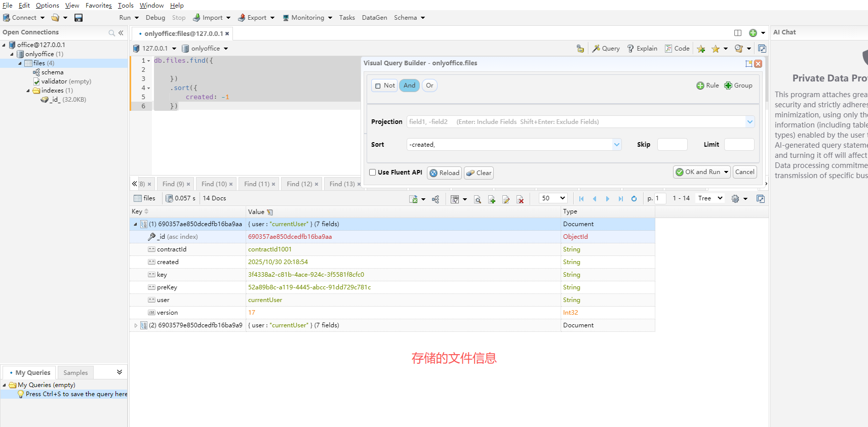This screenshot has width=868, height=427.
Task: Click the refresh results icon
Action: click(634, 199)
